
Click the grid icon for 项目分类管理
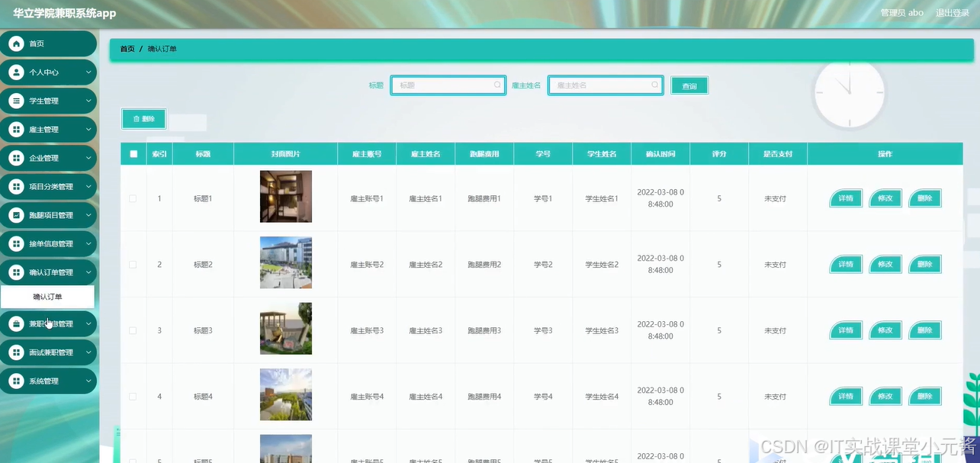click(x=17, y=187)
